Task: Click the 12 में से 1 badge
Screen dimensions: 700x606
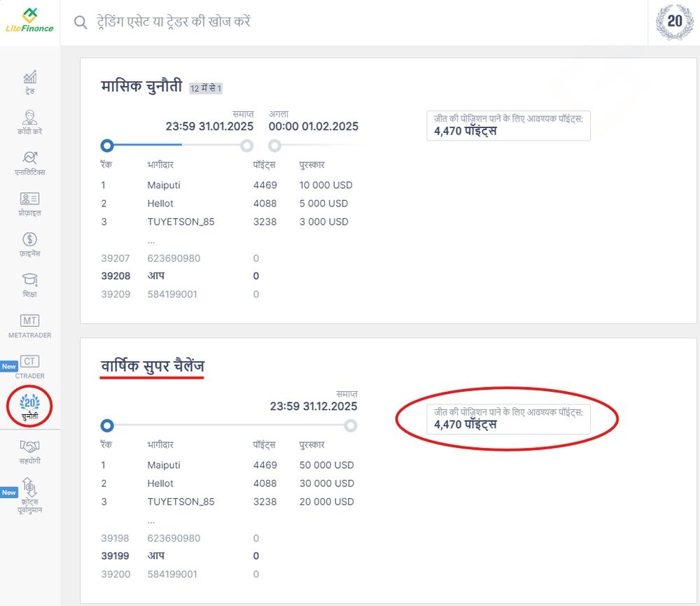Action: pos(206,88)
